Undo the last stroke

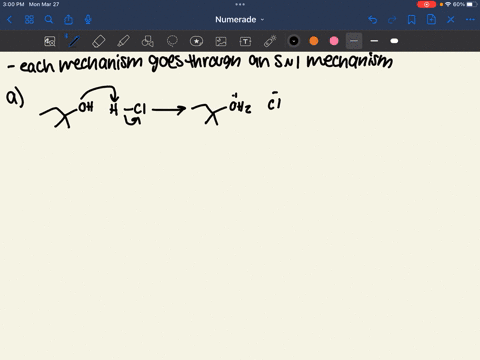(x=373, y=20)
